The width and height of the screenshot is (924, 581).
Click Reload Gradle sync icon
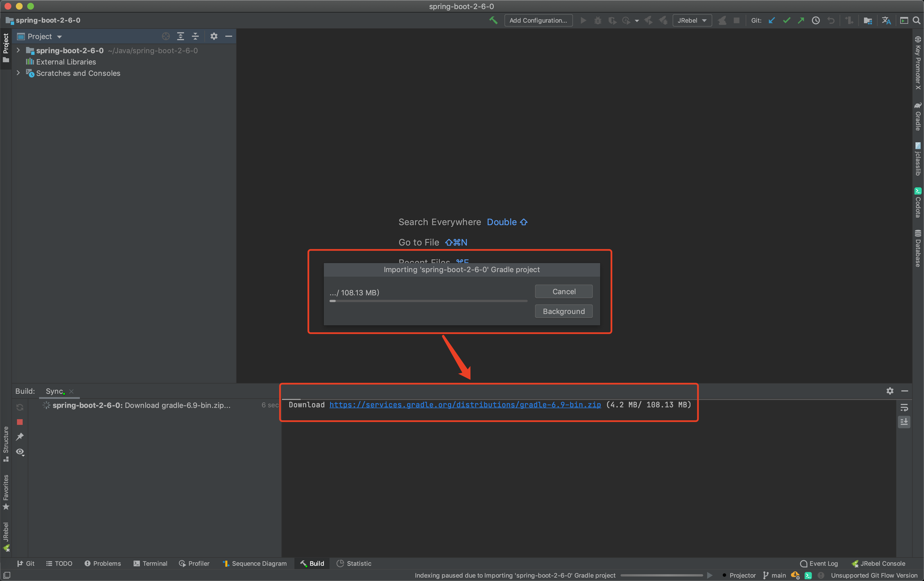point(20,407)
